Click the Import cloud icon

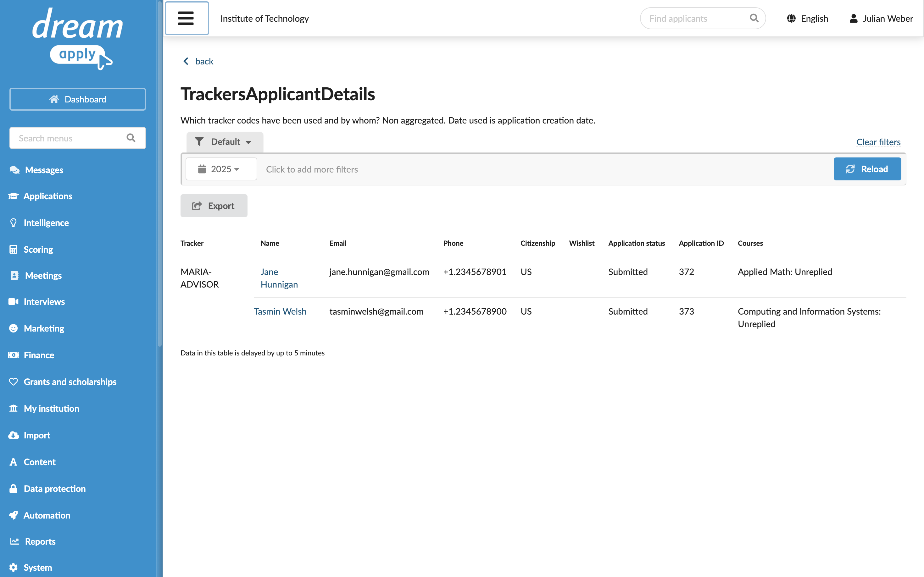pyautogui.click(x=13, y=435)
